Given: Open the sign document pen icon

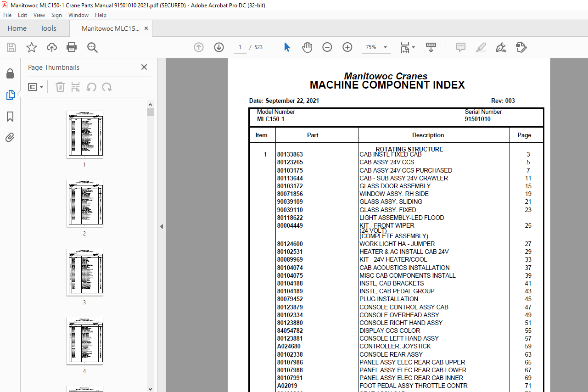Looking at the screenshot, I should coord(501,47).
